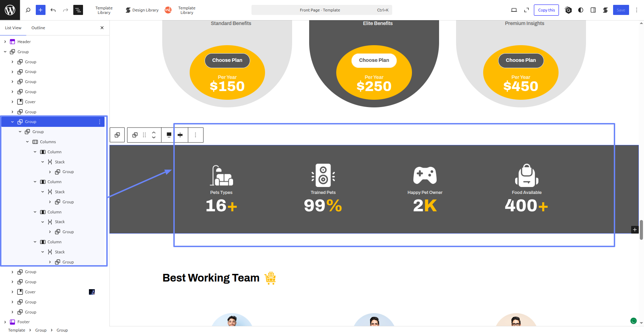644x334 pixels.
Task: Open the Styles half-circle icon
Action: point(581,10)
